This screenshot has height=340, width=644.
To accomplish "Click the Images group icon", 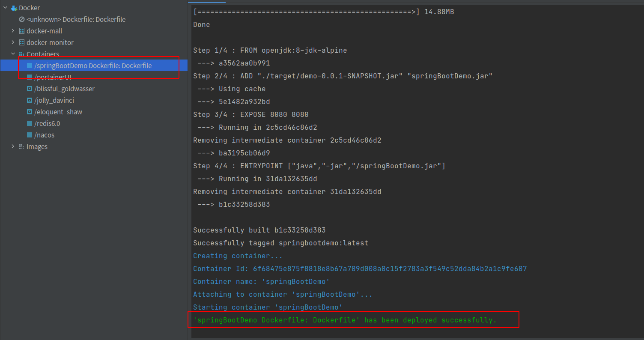I will click(22, 146).
